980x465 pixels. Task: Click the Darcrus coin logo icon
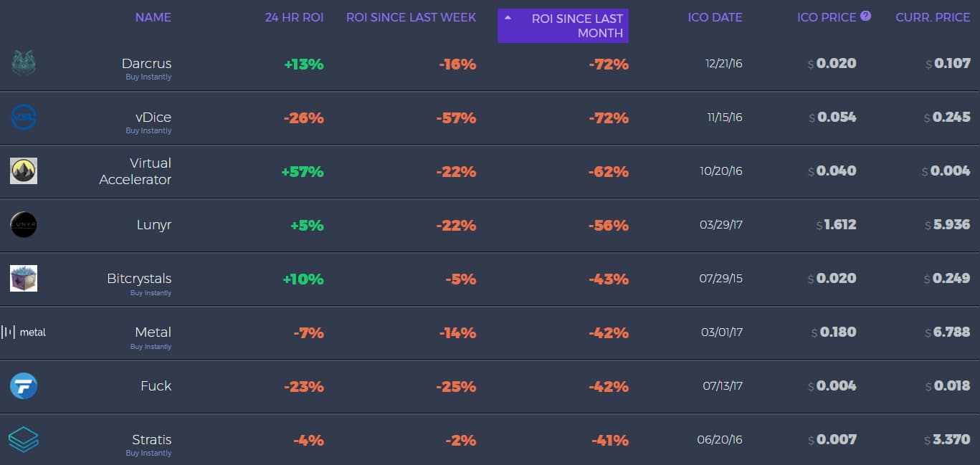coord(24,63)
